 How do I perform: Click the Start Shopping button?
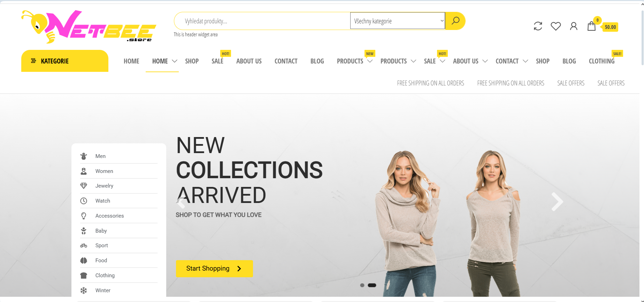[x=214, y=269]
